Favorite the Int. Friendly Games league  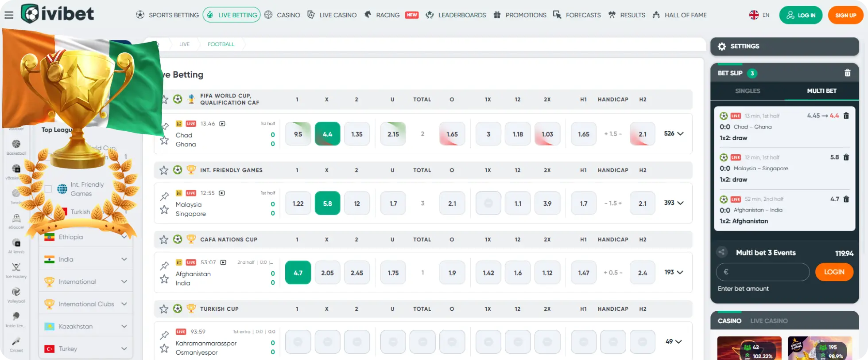164,170
